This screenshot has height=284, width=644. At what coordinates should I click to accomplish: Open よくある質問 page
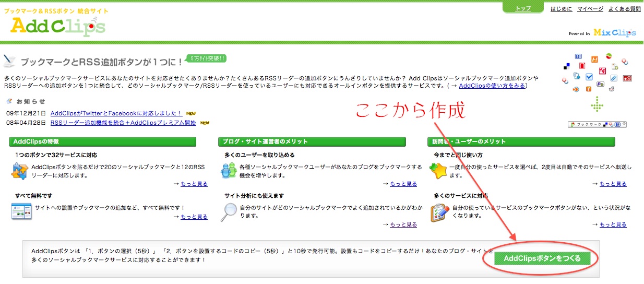tap(625, 9)
